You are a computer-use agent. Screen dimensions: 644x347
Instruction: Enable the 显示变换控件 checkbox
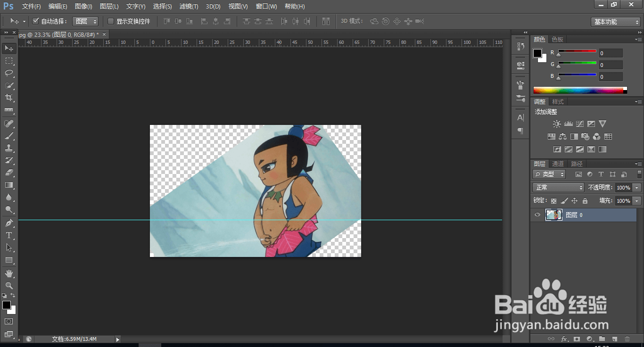point(111,21)
